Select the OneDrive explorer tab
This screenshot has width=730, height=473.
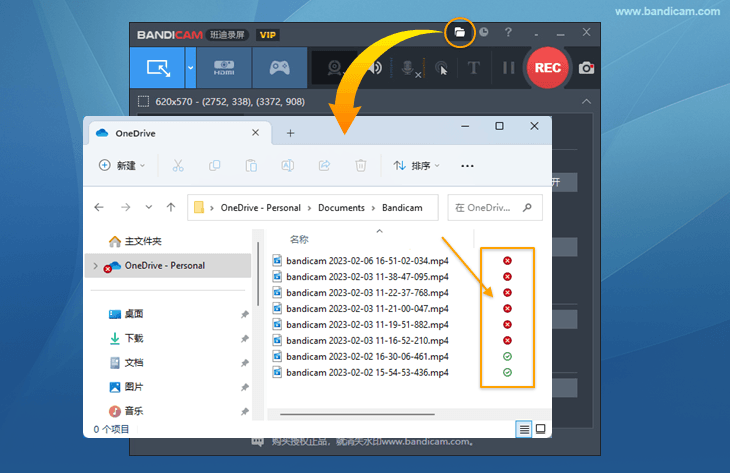coord(179,133)
